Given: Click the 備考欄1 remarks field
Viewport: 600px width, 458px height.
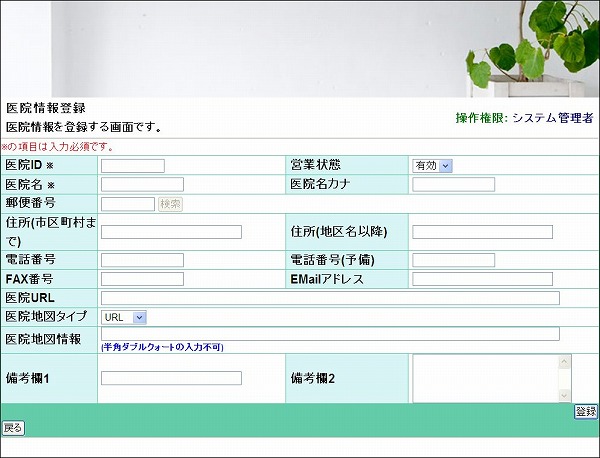Looking at the screenshot, I should point(171,378).
